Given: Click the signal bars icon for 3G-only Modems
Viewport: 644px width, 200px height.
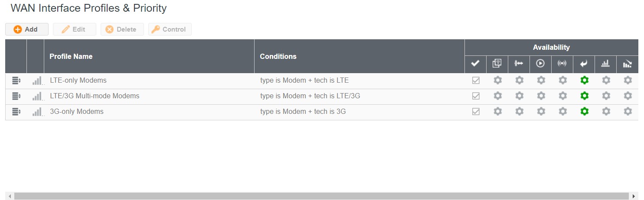Looking at the screenshot, I should point(38,112).
